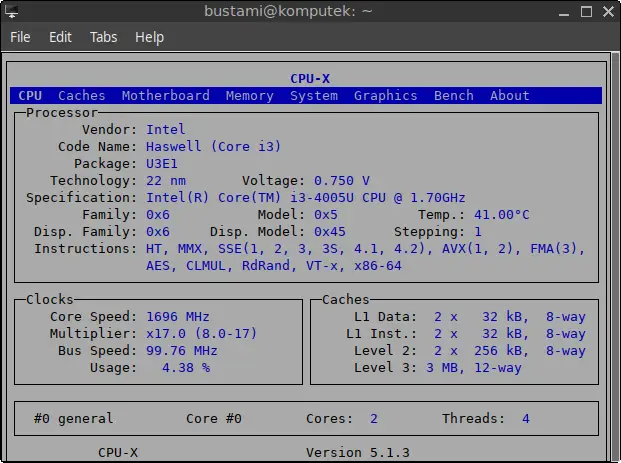Click the Technology value 22 nm
This screenshot has width=621, height=463.
click(166, 181)
